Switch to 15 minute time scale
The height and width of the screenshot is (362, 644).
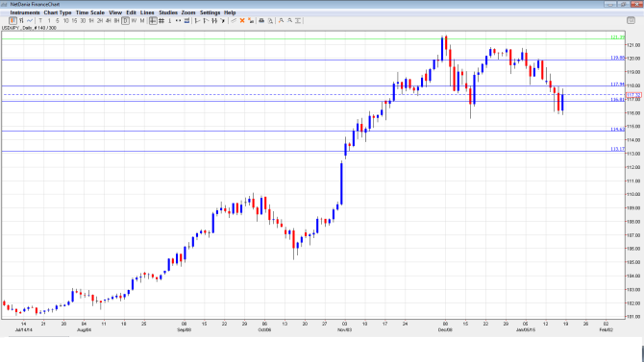point(74,20)
